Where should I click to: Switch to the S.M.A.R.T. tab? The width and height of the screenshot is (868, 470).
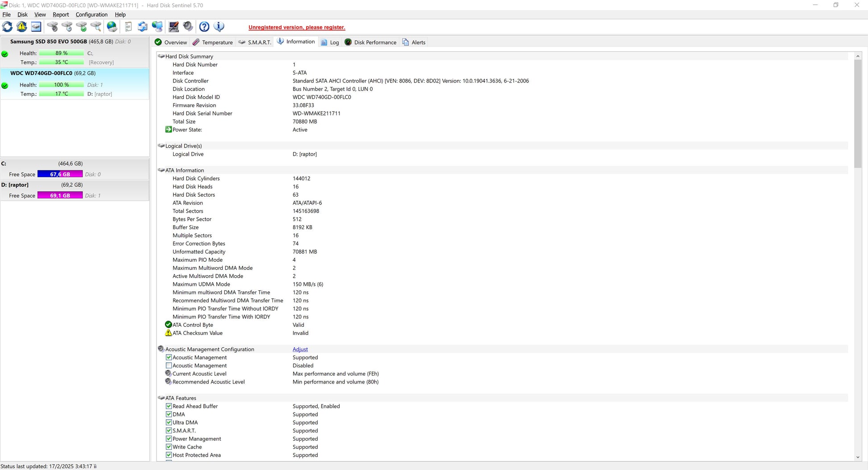pyautogui.click(x=255, y=42)
